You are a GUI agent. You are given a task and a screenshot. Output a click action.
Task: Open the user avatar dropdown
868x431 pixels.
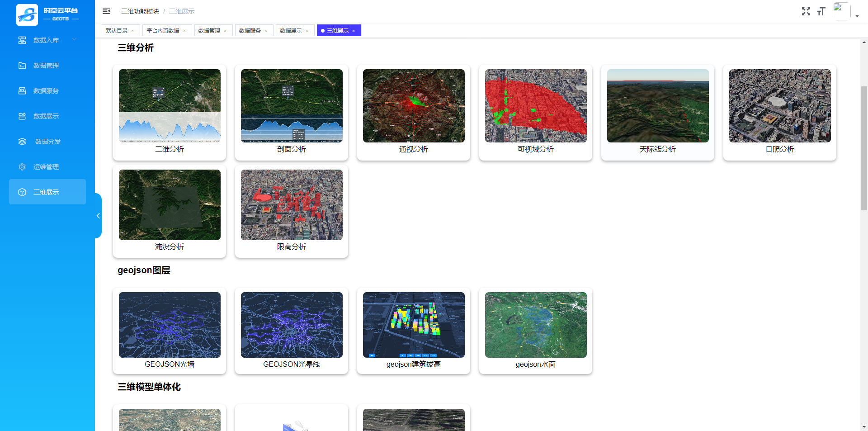845,12
